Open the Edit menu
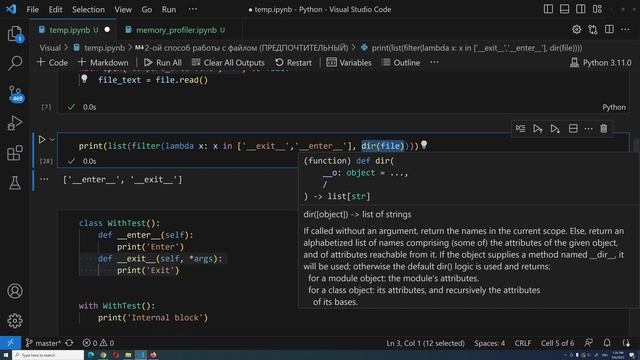This screenshot has height=360, width=640. click(55, 9)
